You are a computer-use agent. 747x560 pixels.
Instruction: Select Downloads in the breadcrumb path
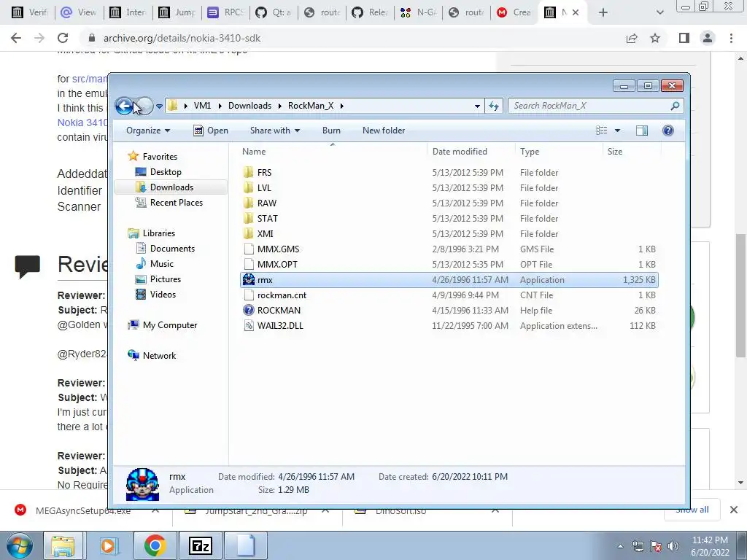click(x=249, y=106)
